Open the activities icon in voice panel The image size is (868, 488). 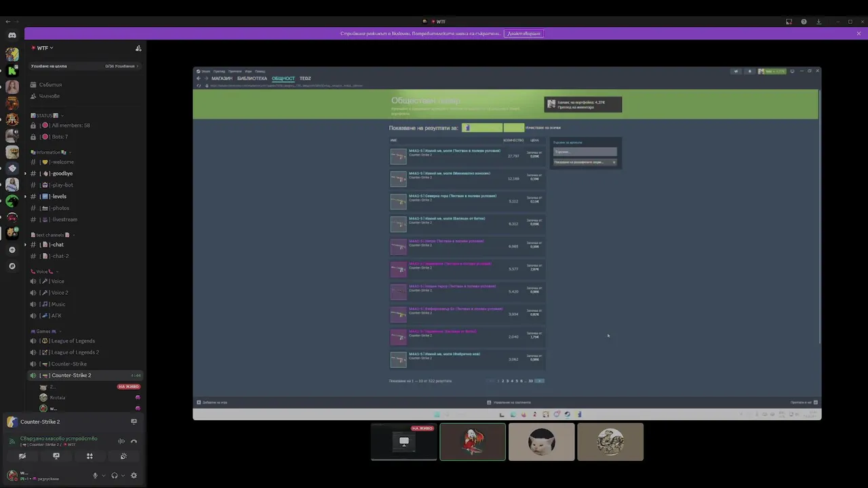point(90,456)
